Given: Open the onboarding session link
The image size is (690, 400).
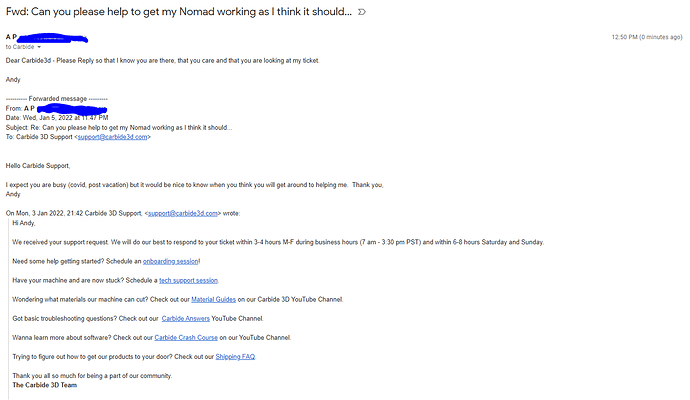Looking at the screenshot, I should coord(171,261).
